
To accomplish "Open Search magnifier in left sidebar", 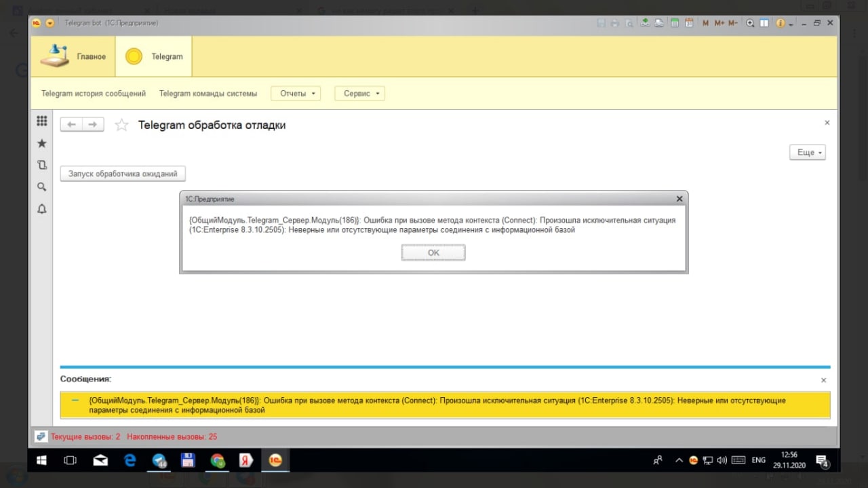I will tap(41, 187).
